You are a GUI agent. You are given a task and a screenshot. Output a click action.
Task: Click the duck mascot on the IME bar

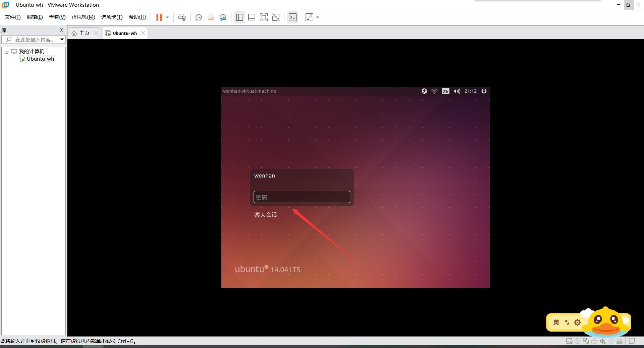click(x=606, y=322)
